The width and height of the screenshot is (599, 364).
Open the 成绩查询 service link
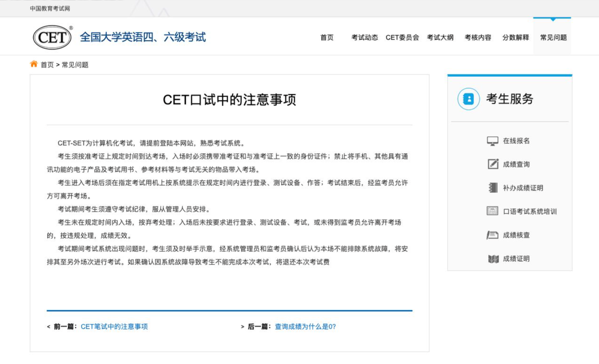click(516, 165)
